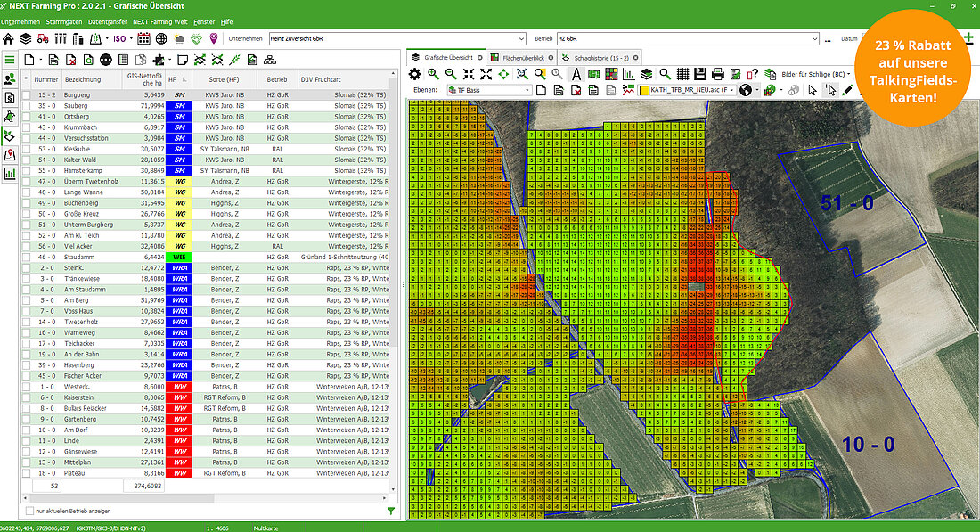Image resolution: width=980 pixels, height=532 pixels.
Task: Tick the checkbox for row 35 - 0 Sauberg
Action: pos(26,106)
